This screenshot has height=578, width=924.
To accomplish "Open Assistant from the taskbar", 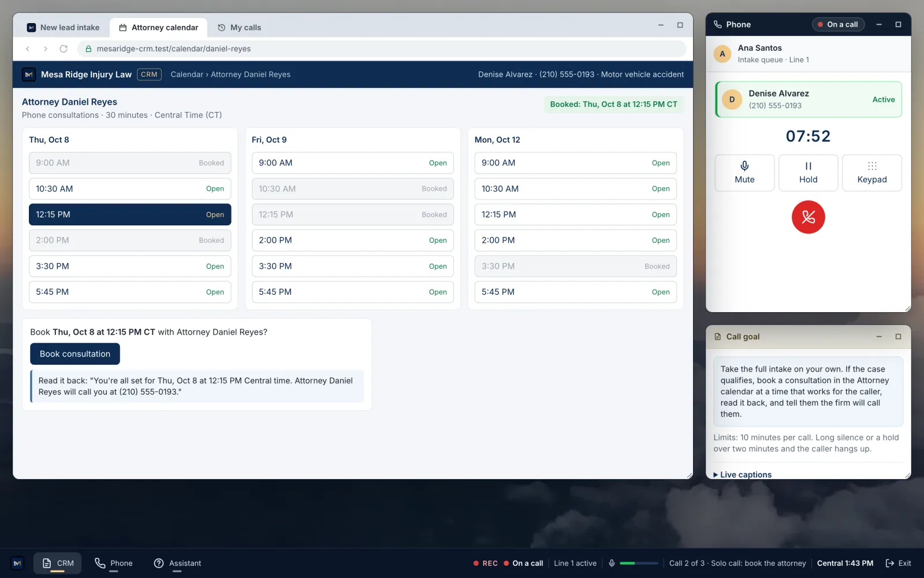I will pos(177,563).
